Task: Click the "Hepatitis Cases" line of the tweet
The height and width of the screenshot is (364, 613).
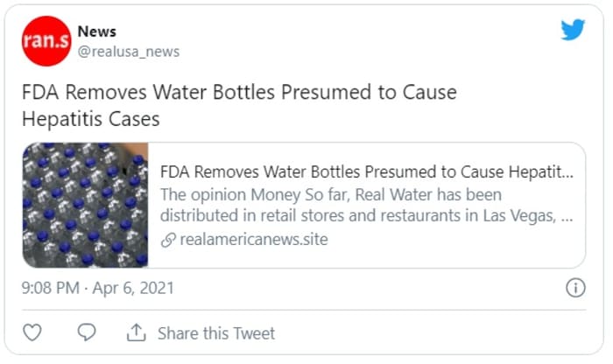Action: [x=92, y=116]
